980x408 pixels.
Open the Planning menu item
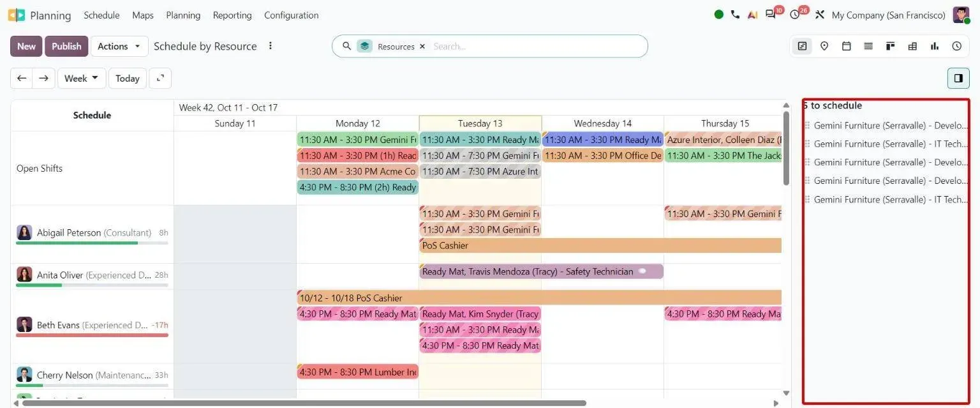click(x=183, y=15)
